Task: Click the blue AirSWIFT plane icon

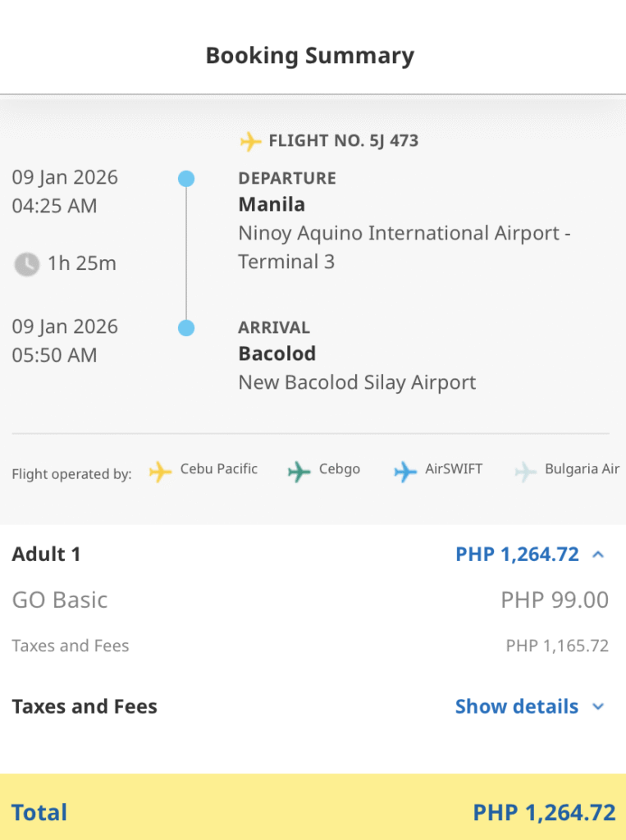Action: 405,472
